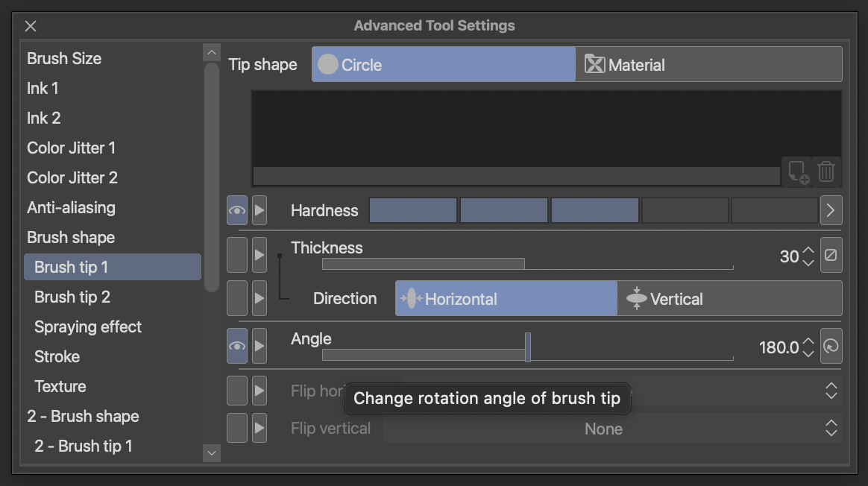The image size is (868, 486).
Task: Click the arrow right of Hardness segments
Action: coord(831,210)
